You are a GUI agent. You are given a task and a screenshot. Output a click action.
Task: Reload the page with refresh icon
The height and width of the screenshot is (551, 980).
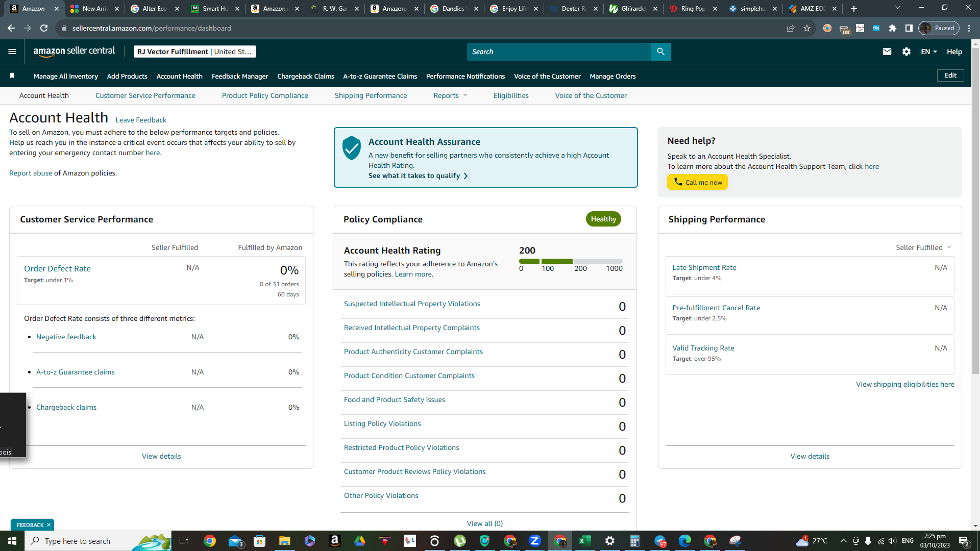tap(44, 28)
